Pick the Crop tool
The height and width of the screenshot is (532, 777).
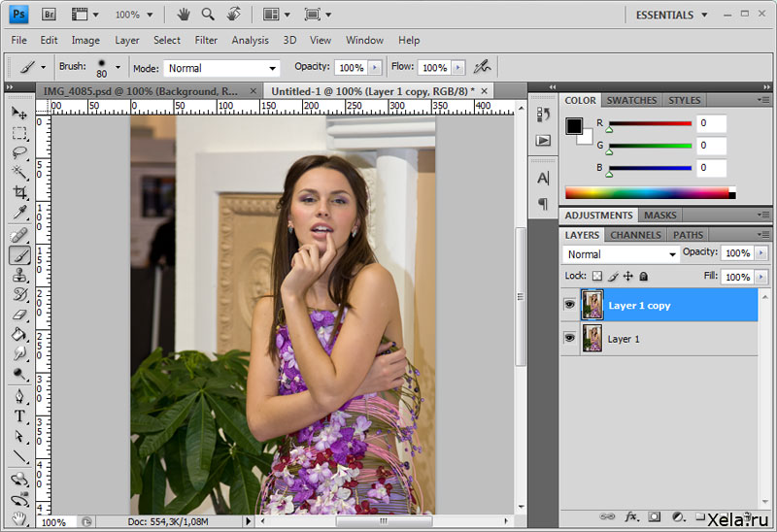[x=19, y=193]
